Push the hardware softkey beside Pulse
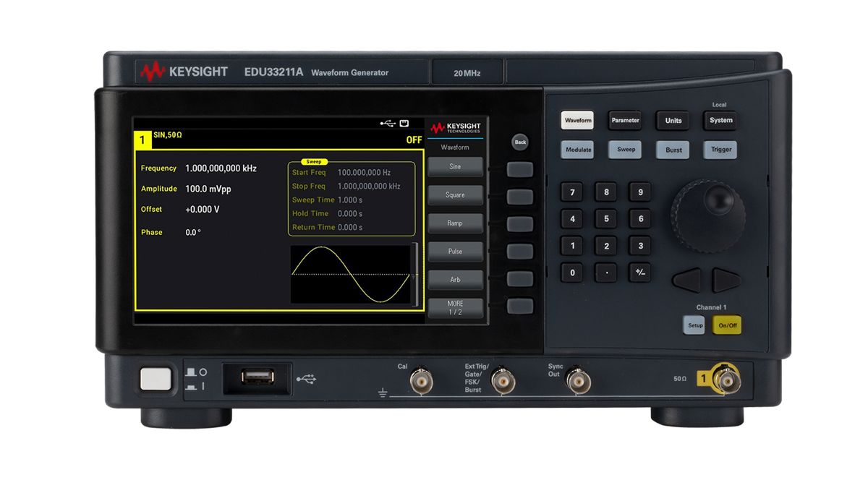 [x=520, y=252]
